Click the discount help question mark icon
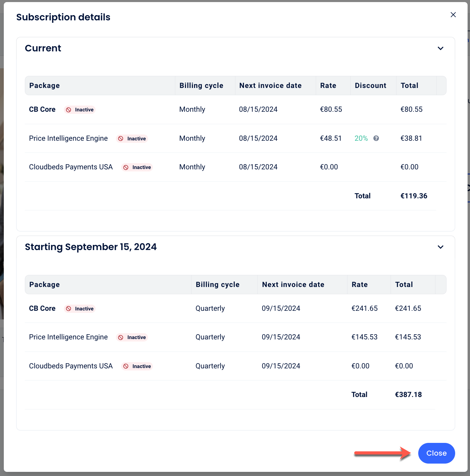The height and width of the screenshot is (476, 470). tap(376, 138)
